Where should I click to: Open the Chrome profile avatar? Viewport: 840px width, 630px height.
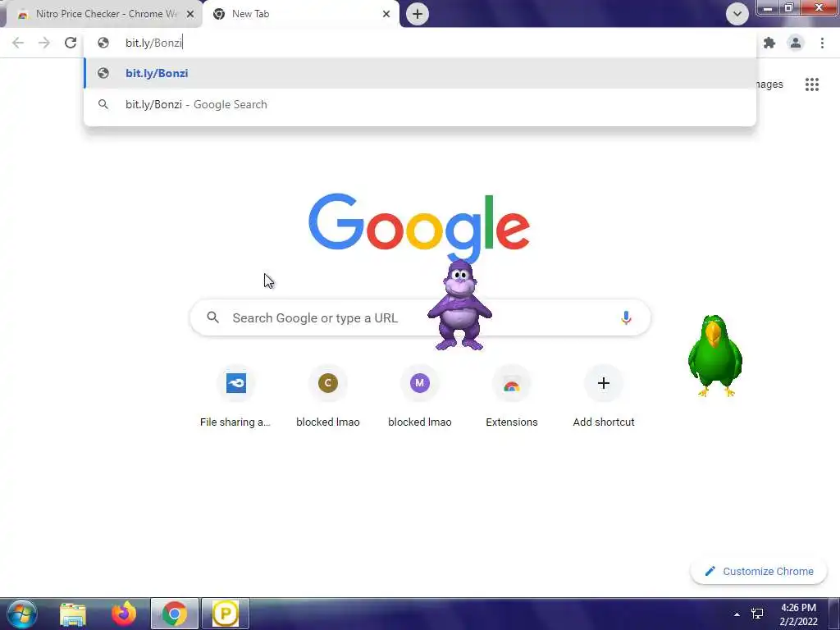[x=796, y=43]
